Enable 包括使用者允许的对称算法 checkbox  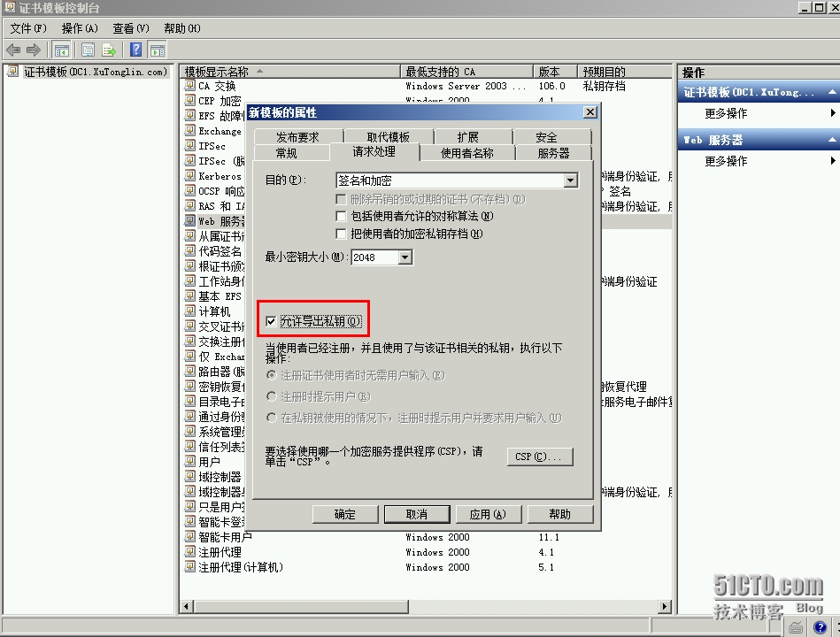click(x=341, y=216)
